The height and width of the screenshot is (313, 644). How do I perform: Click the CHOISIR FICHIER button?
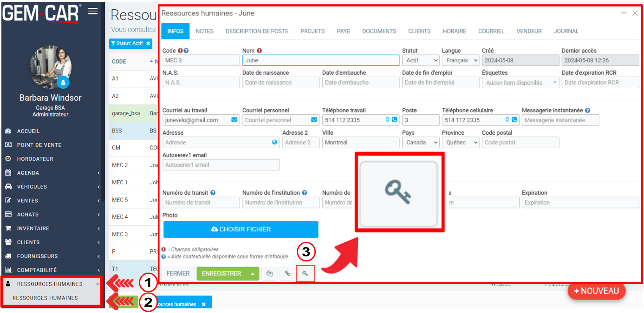(241, 229)
